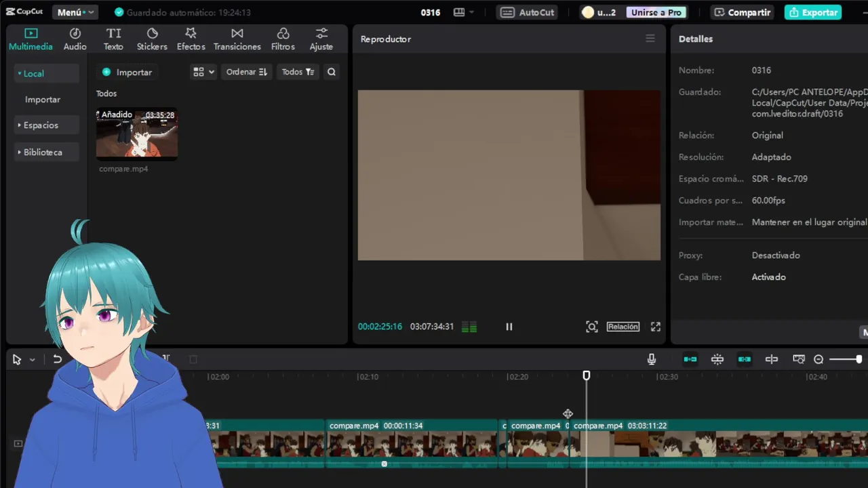868x488 pixels.
Task: Click the project name 0316 in title bar
Action: click(x=431, y=12)
